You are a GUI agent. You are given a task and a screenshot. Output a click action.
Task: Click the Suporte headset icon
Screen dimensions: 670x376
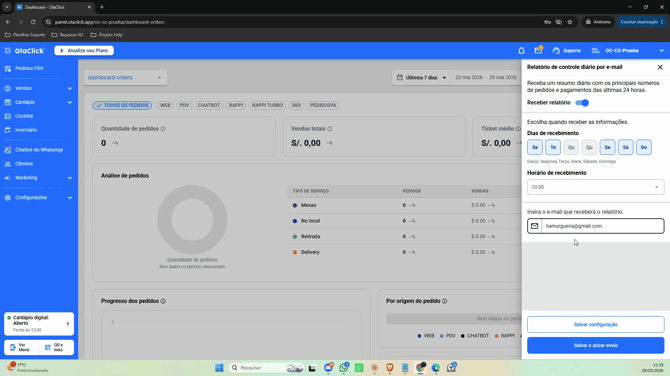(x=556, y=50)
